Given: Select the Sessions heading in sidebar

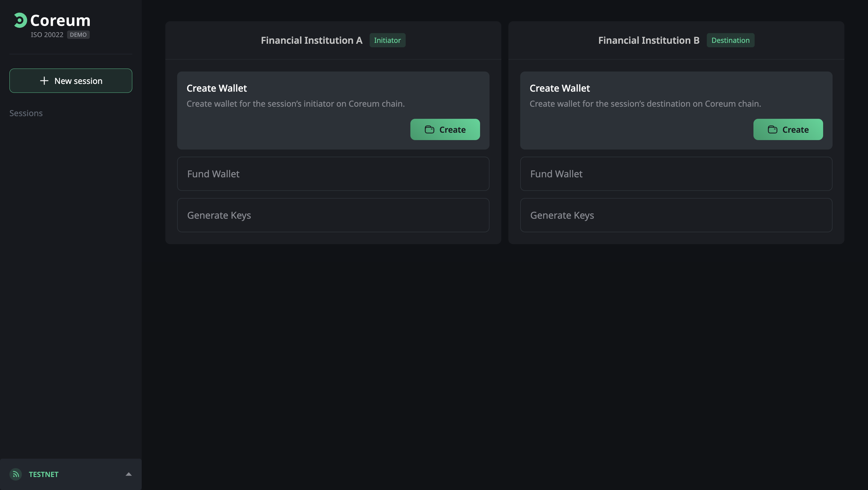Looking at the screenshot, I should coord(26,113).
